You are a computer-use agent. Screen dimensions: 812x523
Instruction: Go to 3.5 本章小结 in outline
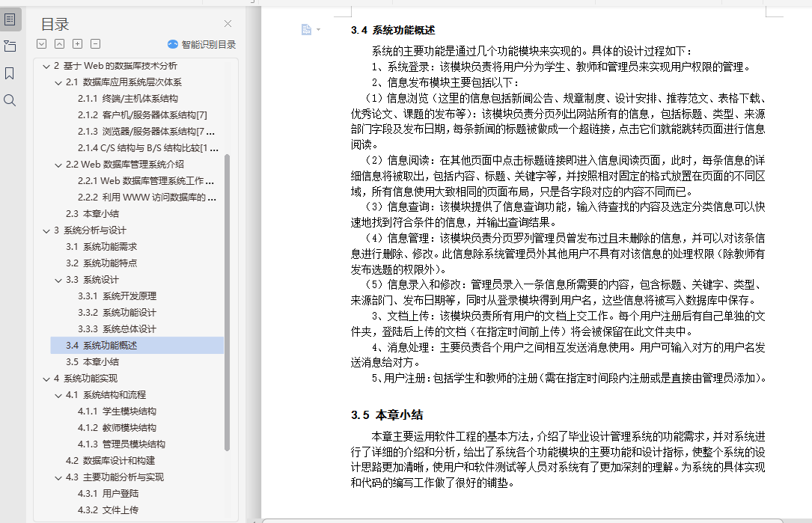tap(92, 362)
